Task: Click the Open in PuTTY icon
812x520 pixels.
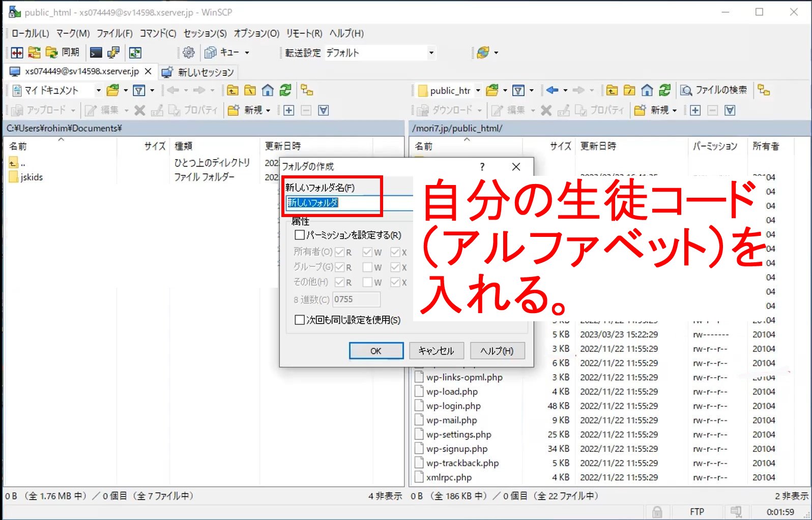Action: tap(113, 52)
